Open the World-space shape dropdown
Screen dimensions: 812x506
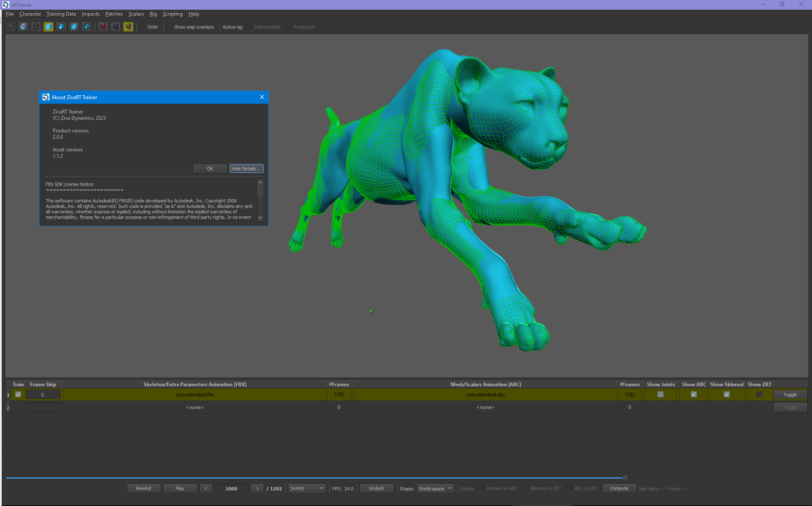pos(436,488)
